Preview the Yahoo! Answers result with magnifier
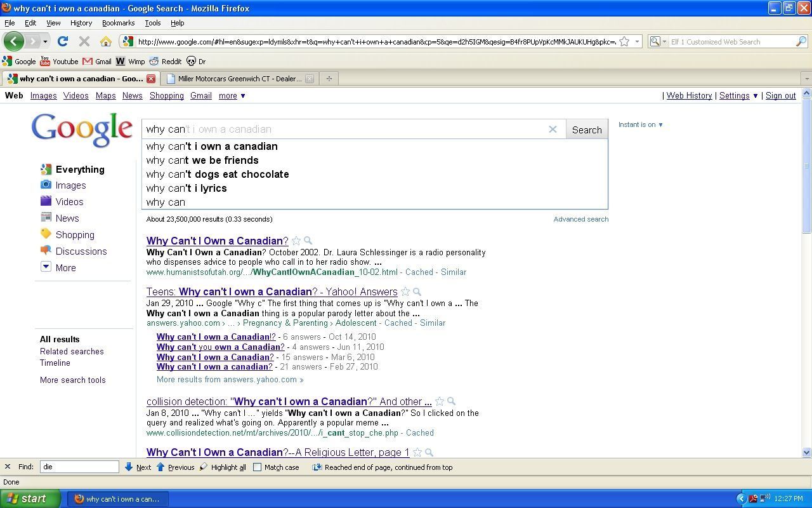This screenshot has width=812, height=508. coord(417,292)
